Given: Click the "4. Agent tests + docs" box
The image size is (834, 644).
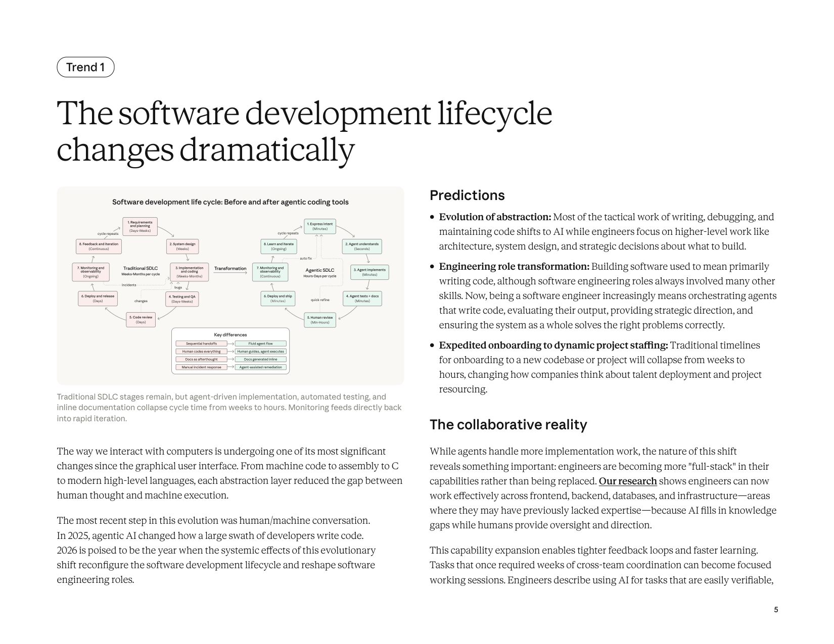Looking at the screenshot, I should (x=363, y=299).
